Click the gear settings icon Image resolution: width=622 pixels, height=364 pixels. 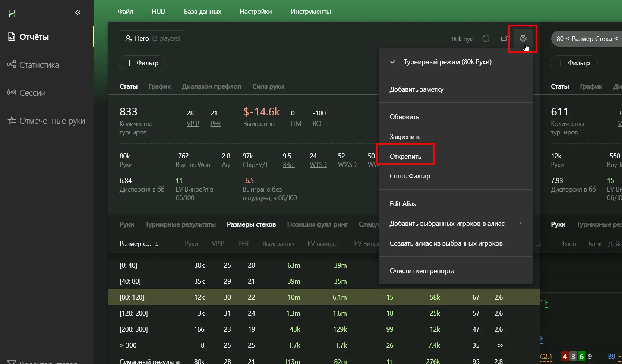click(x=523, y=38)
